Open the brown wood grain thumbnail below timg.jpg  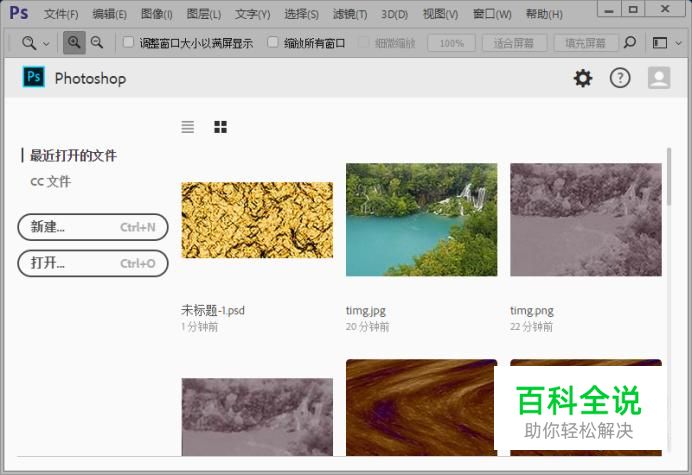(420, 407)
